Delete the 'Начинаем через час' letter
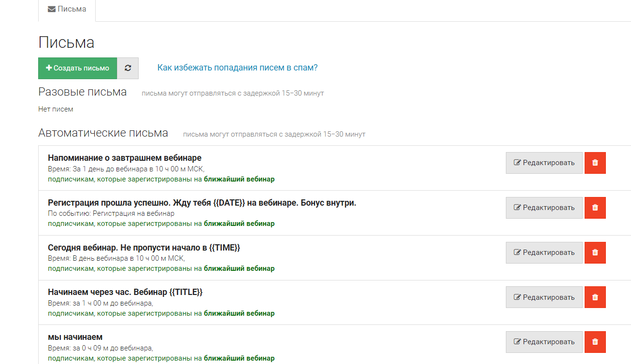Viewport: 631px width, 364px height. click(595, 297)
